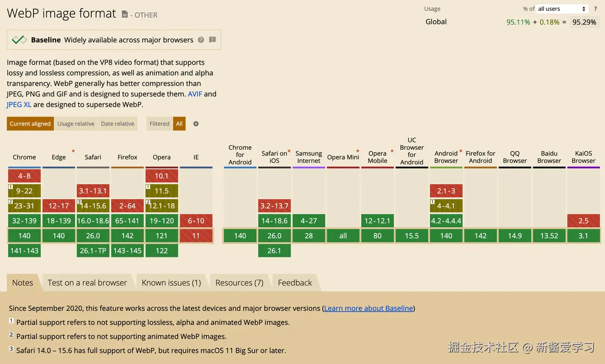The height and width of the screenshot is (364, 605).
Task: Follow the AVIF link
Action: 195,94
